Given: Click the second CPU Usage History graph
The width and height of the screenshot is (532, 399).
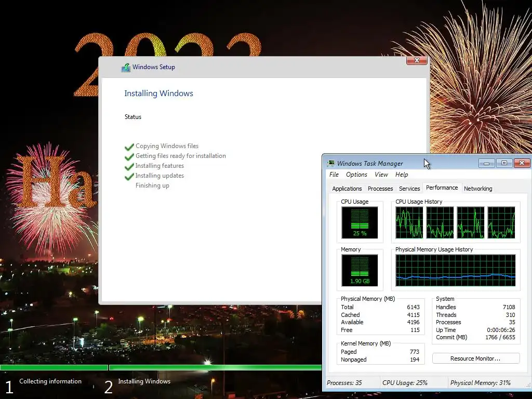Looking at the screenshot, I should point(440,222).
